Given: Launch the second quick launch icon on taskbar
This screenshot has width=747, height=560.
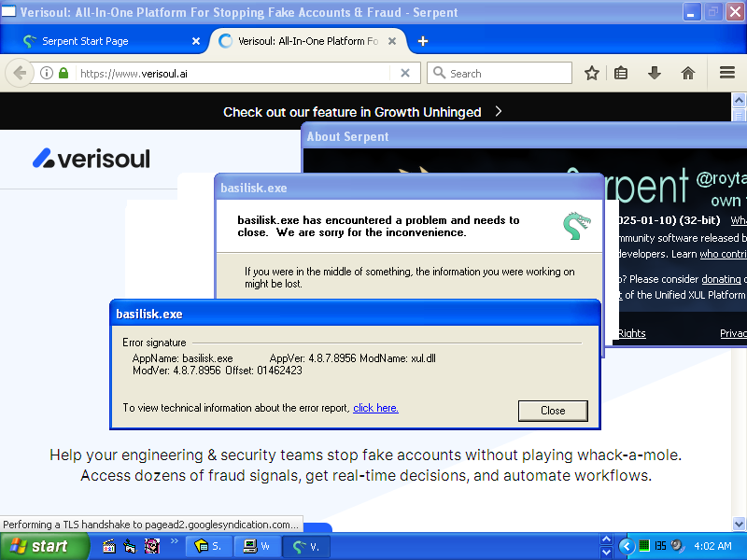Looking at the screenshot, I should [x=130, y=546].
